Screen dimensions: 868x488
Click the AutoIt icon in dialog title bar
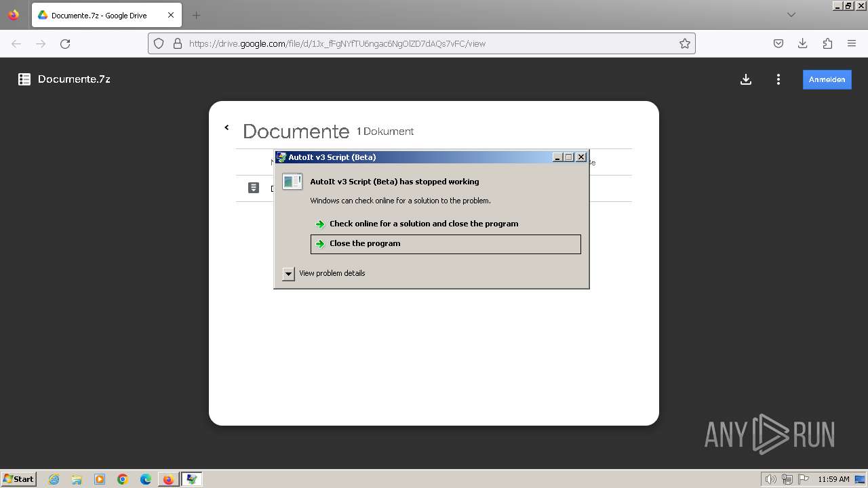tap(281, 157)
